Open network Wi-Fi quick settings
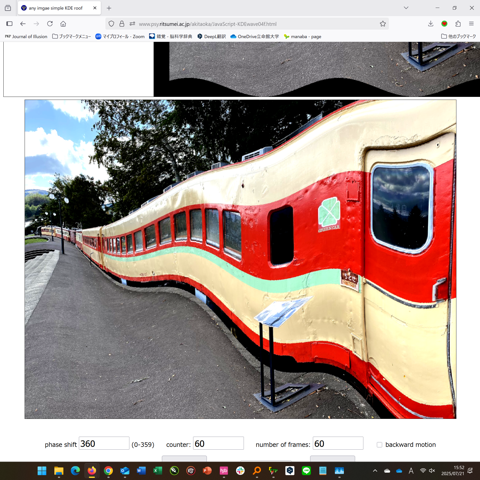The image size is (480, 480). (423, 471)
